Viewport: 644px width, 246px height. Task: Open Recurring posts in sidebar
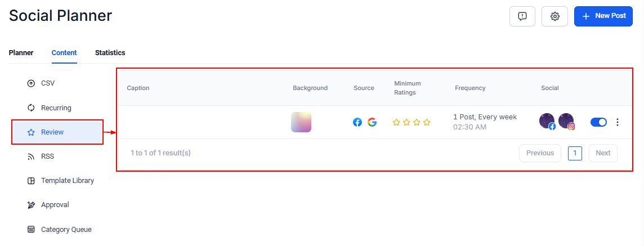click(56, 108)
